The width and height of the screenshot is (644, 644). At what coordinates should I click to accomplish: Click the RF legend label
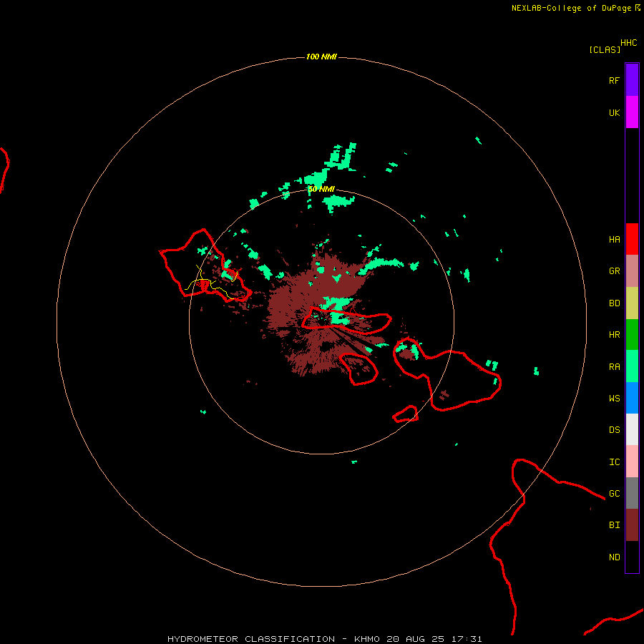pyautogui.click(x=614, y=80)
